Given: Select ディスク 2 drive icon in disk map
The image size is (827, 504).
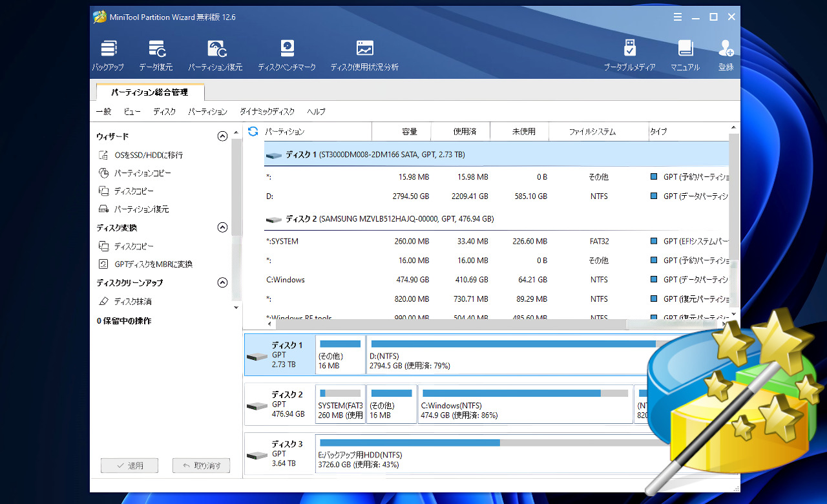Looking at the screenshot, I should 256,406.
